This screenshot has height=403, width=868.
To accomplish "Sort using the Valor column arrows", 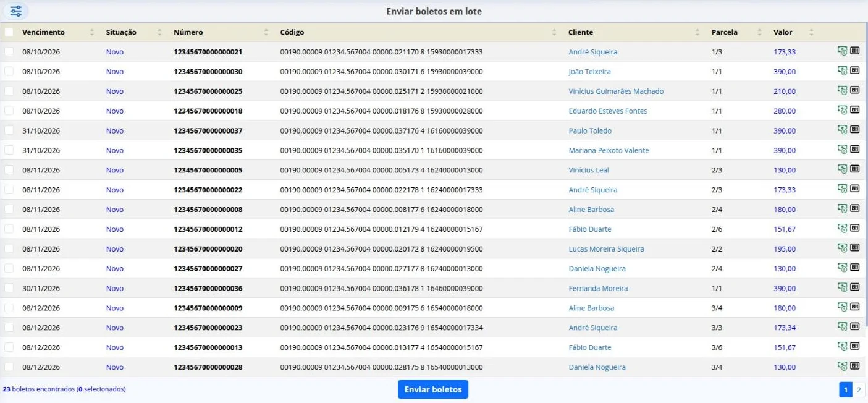I will 812,32.
